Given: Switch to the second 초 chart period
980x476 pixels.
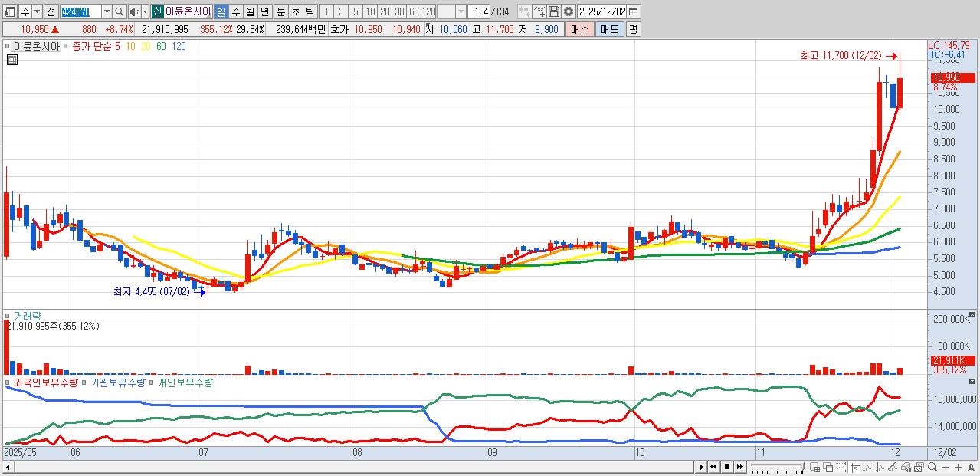Looking at the screenshot, I should (295, 11).
